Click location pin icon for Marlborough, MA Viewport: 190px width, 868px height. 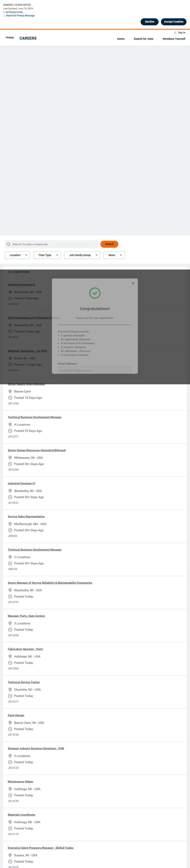(x=10, y=524)
